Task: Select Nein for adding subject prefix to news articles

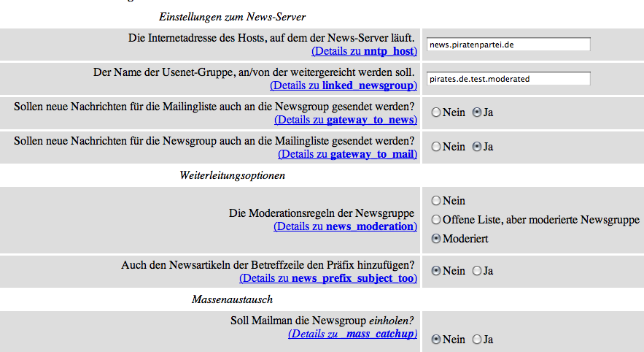Action: coord(436,271)
